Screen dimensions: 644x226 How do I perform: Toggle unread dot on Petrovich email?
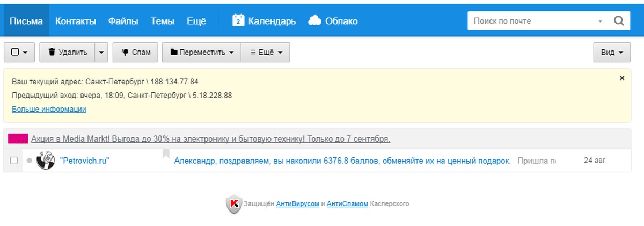tap(29, 161)
